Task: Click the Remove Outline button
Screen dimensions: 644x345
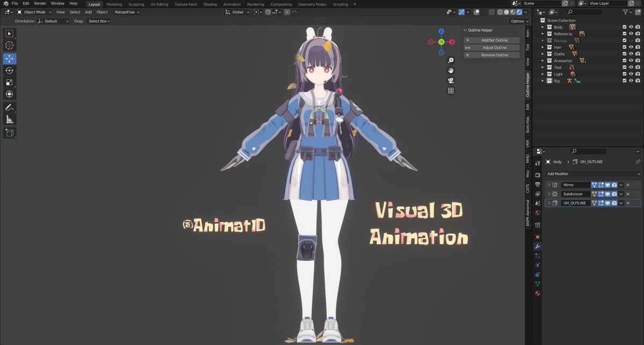Action: click(492, 55)
